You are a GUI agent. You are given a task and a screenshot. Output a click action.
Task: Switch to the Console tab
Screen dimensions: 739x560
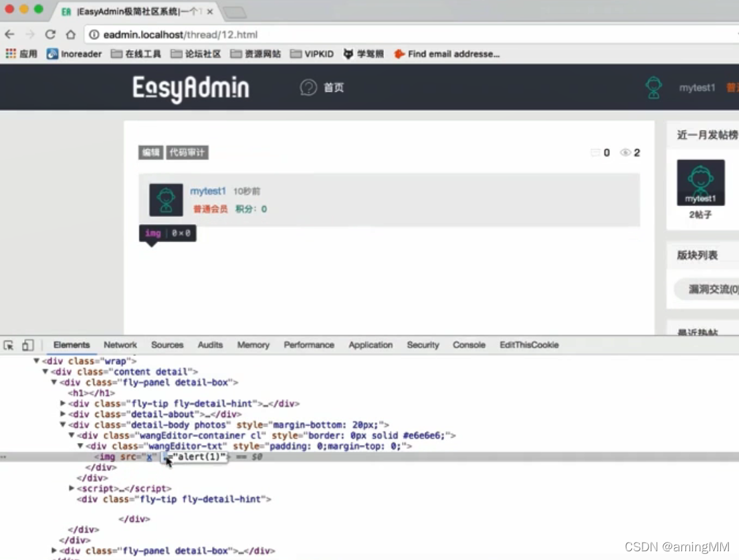click(x=469, y=345)
